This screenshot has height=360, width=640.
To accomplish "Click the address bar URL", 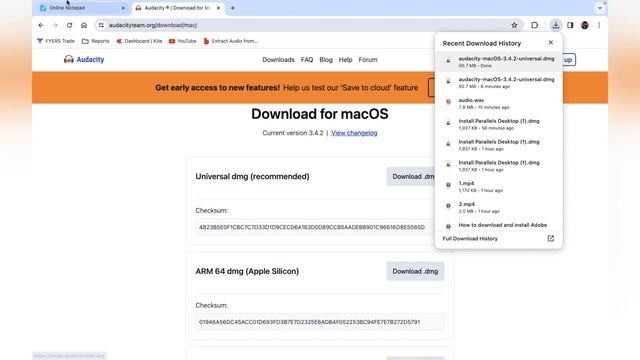I will pyautogui.click(x=153, y=25).
